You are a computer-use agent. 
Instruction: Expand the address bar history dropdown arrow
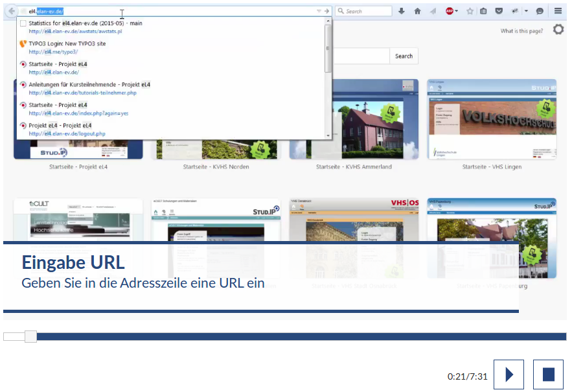coord(318,11)
